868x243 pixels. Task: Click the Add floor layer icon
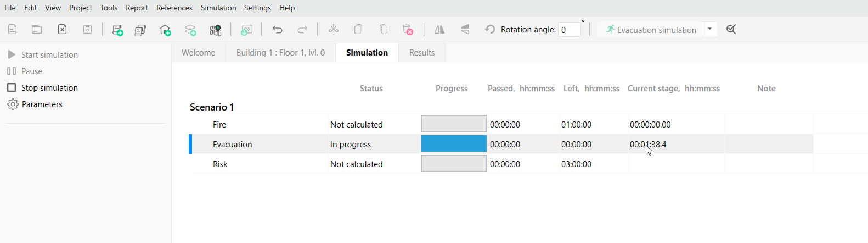[x=190, y=30]
